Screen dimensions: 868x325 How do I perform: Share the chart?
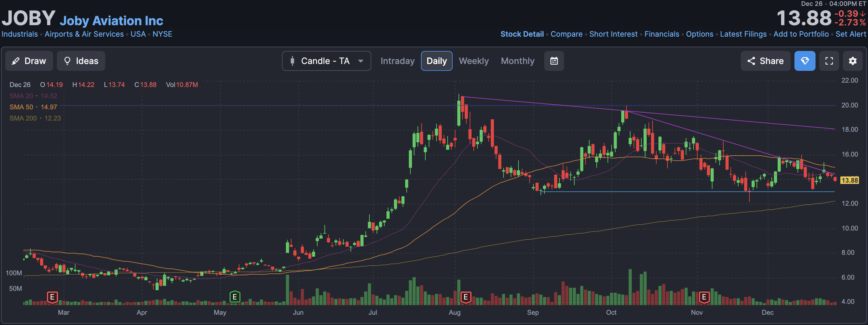(x=765, y=61)
